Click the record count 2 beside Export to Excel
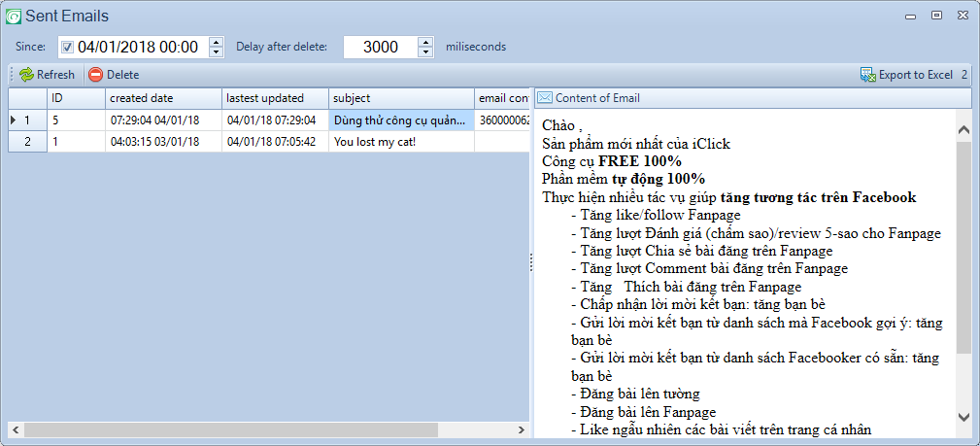The width and height of the screenshot is (980, 446). tap(964, 75)
